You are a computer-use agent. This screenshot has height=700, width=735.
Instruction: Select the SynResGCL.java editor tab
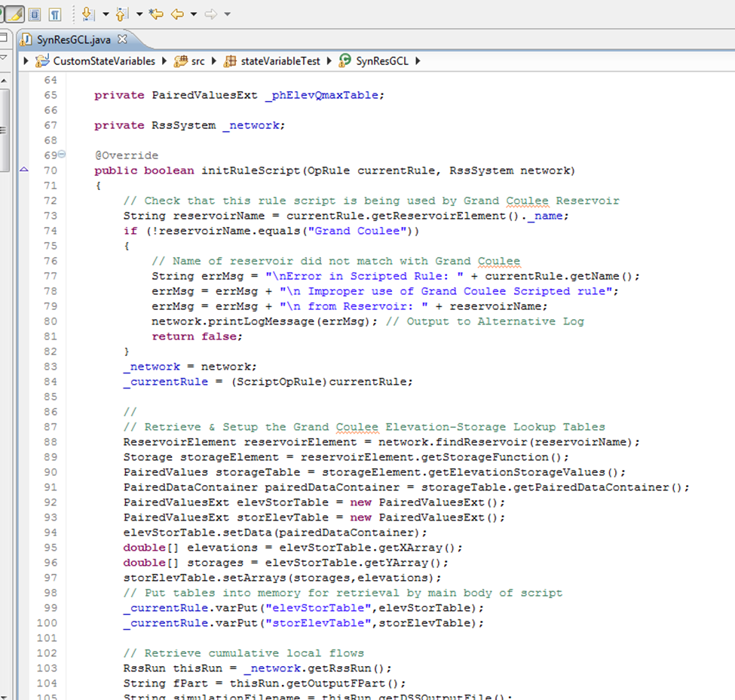(x=74, y=39)
